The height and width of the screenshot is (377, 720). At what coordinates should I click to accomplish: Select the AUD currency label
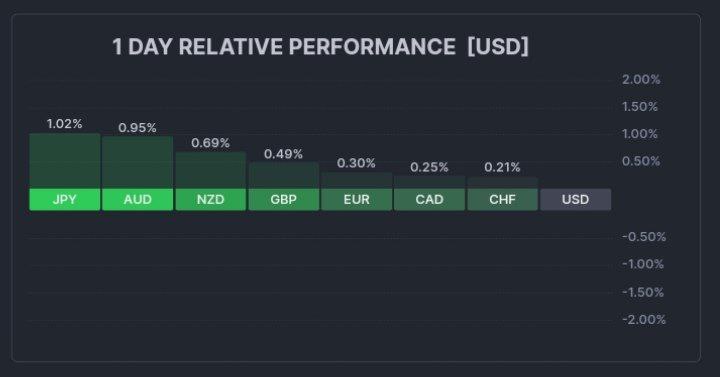tap(138, 199)
